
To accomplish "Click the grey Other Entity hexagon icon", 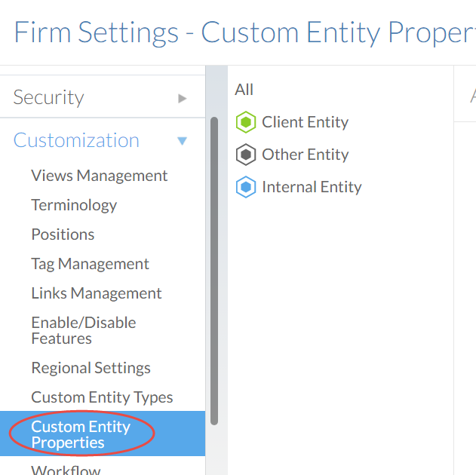I will pos(246,155).
